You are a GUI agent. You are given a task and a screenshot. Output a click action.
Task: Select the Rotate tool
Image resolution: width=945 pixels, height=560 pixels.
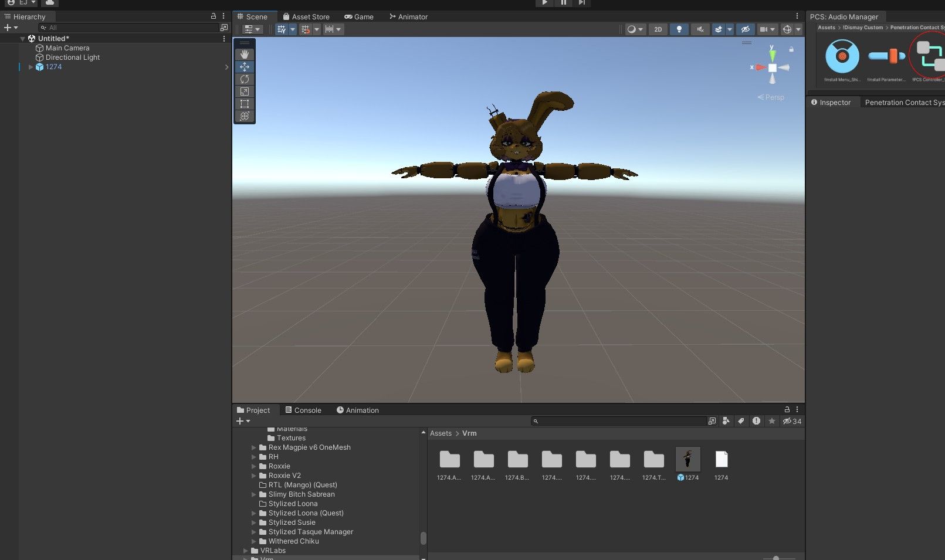point(245,79)
